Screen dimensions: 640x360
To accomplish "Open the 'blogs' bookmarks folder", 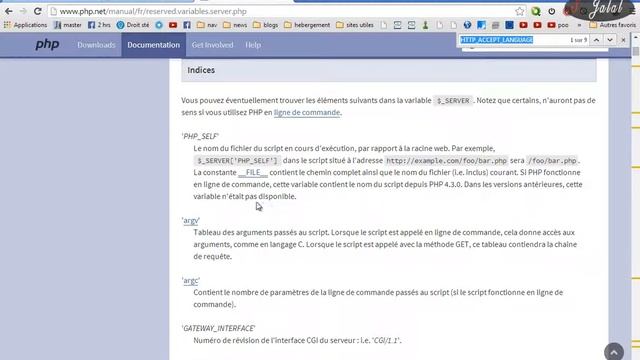I will tap(265, 25).
